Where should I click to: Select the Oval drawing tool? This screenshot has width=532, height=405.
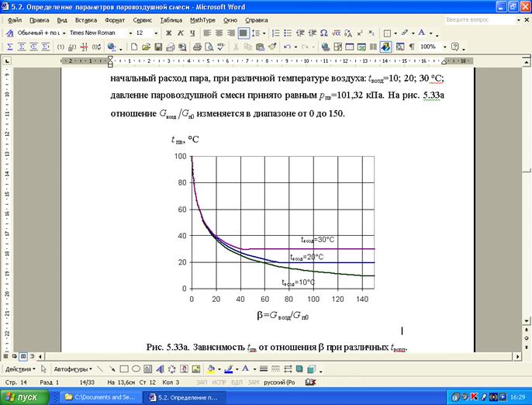(136, 369)
